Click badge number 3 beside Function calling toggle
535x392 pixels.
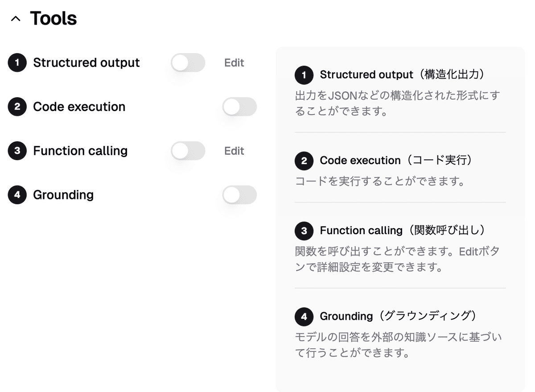coord(17,151)
